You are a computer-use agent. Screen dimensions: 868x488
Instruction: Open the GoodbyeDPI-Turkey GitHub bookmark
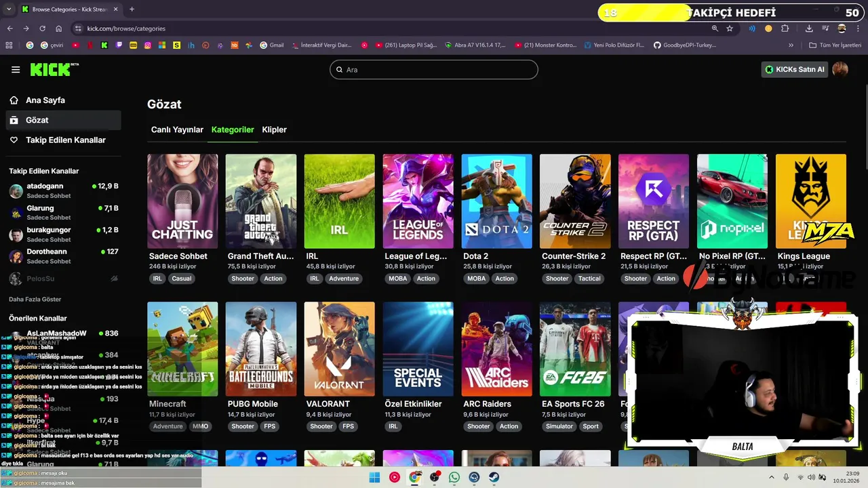(x=684, y=45)
